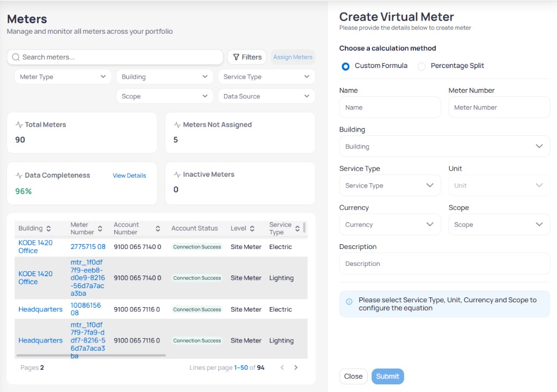Open the Building filter dropdown
Image resolution: width=557 pixels, height=392 pixels.
[x=164, y=77]
